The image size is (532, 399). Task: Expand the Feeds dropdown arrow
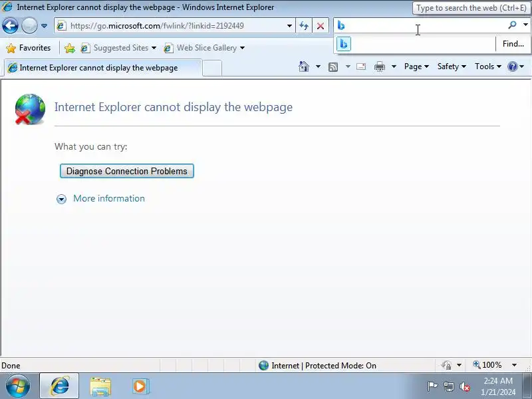(348, 66)
